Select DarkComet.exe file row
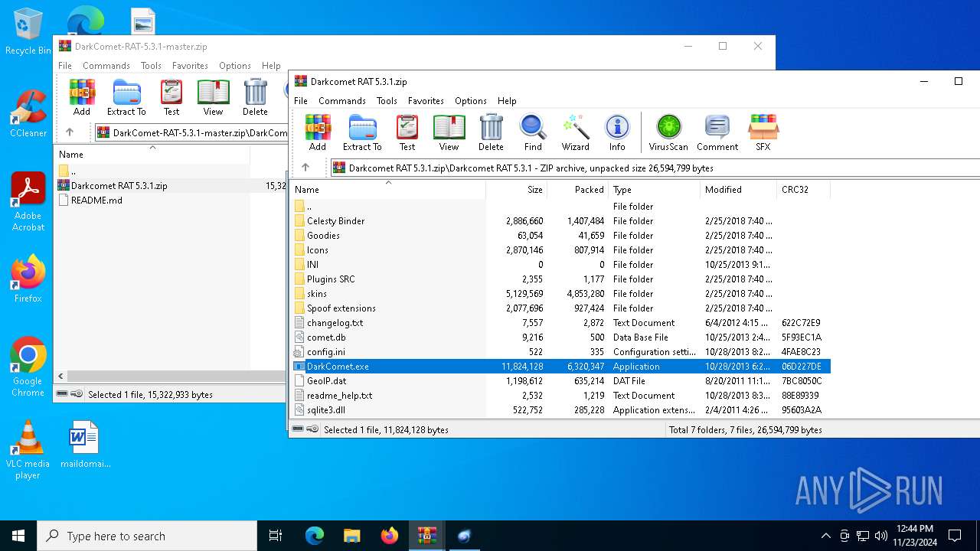The width and height of the screenshot is (980, 551). 561,366
